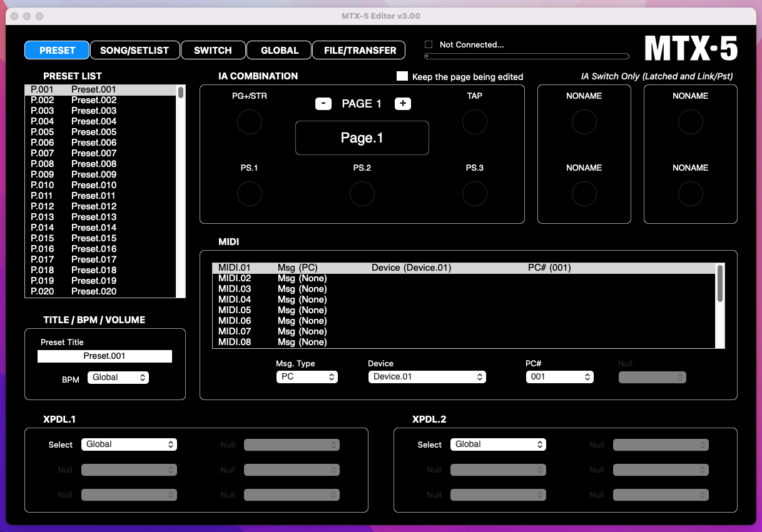
Task: Select preset P.008 Preset.008
Action: pyautogui.click(x=101, y=164)
